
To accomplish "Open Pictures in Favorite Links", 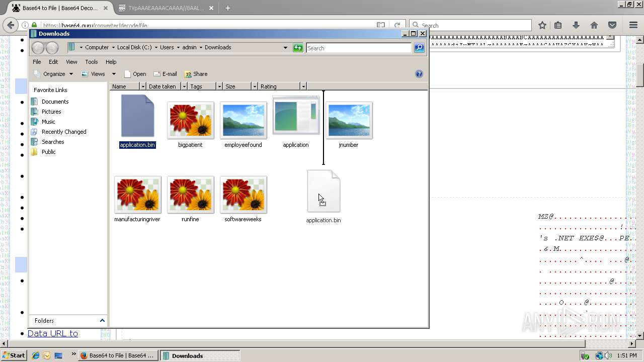I will (51, 112).
